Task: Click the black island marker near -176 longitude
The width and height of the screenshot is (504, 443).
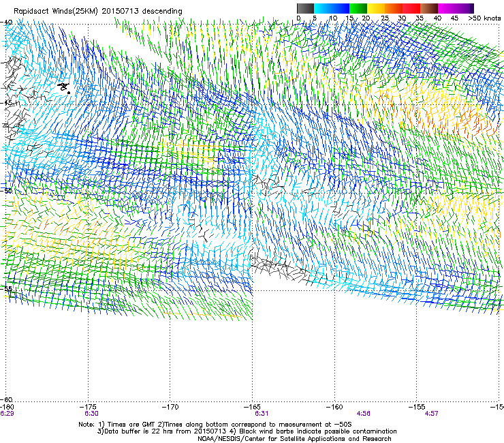Action: click(x=64, y=87)
